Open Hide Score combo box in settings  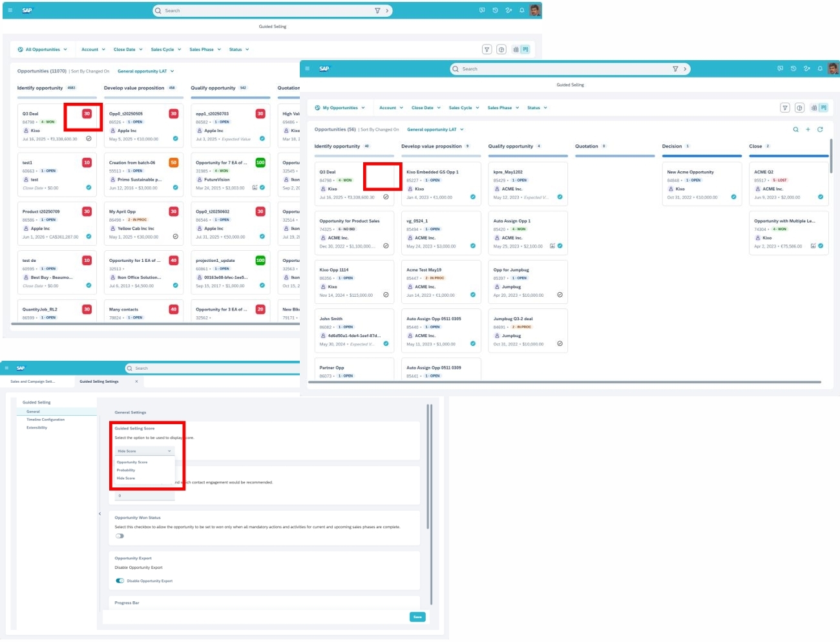[145, 451]
